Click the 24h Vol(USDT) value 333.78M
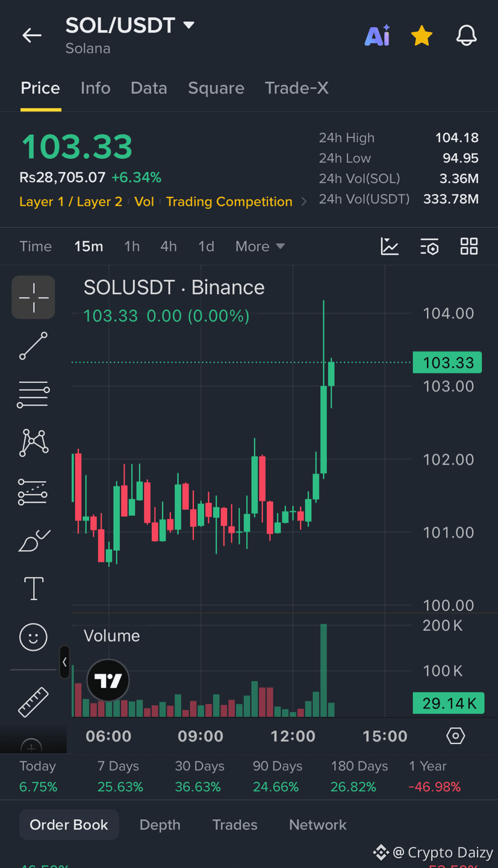 tap(451, 199)
